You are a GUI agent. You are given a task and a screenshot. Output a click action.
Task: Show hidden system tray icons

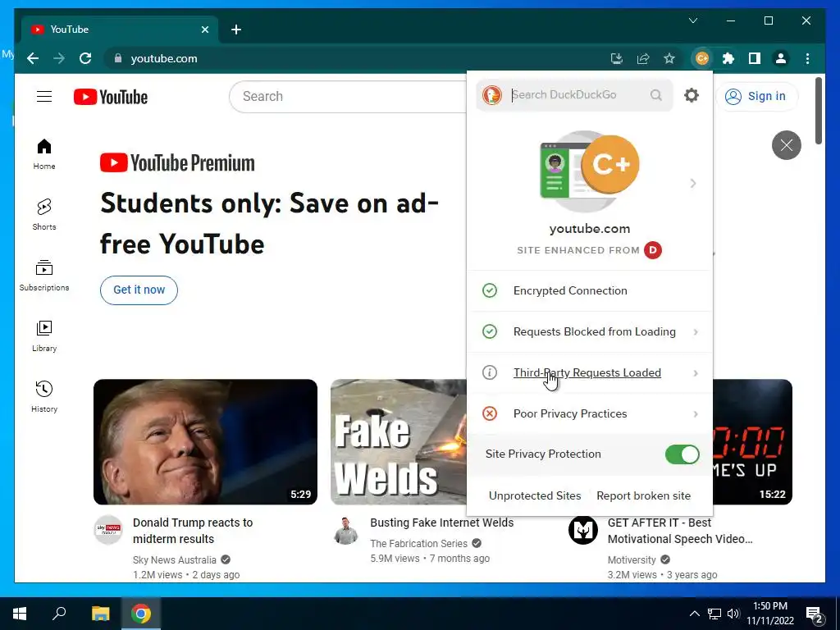coord(694,614)
